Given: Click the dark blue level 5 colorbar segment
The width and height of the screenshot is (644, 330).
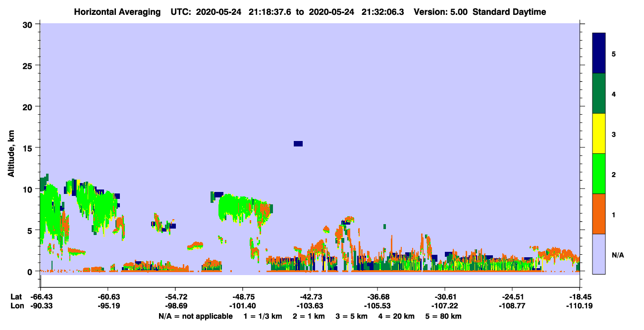Looking at the screenshot, I should [599, 53].
